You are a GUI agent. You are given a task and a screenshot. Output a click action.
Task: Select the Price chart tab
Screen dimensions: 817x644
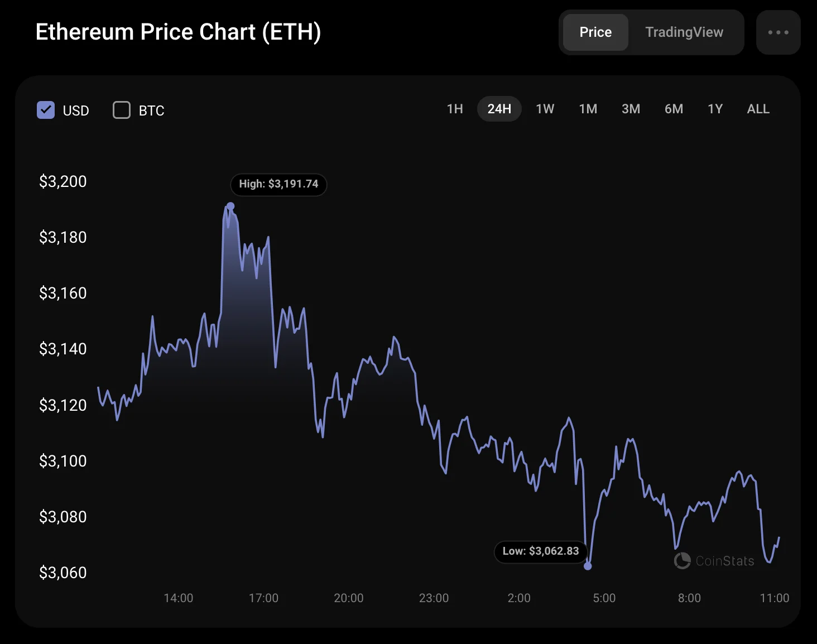tap(595, 32)
